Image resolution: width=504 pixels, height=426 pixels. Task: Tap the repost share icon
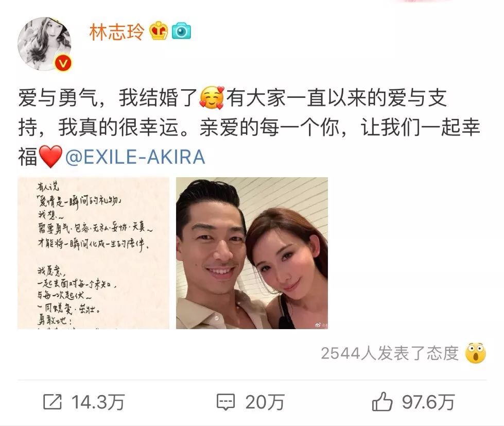pyautogui.click(x=53, y=402)
